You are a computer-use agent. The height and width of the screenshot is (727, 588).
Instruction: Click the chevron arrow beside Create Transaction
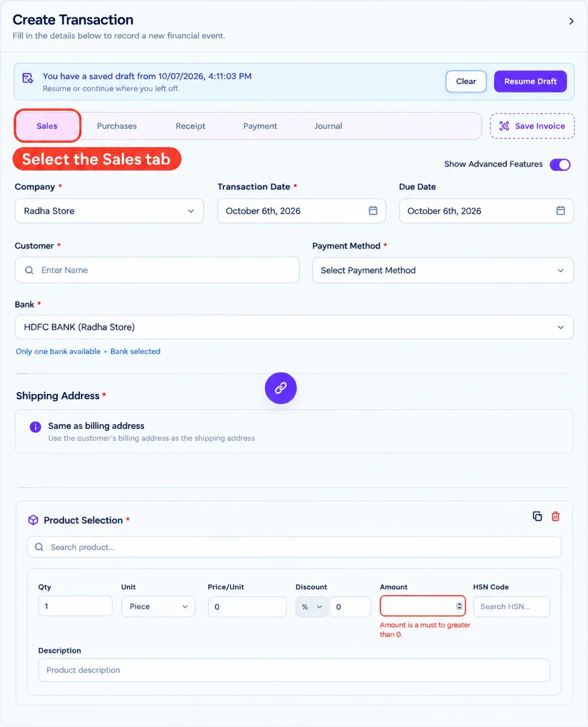[571, 21]
